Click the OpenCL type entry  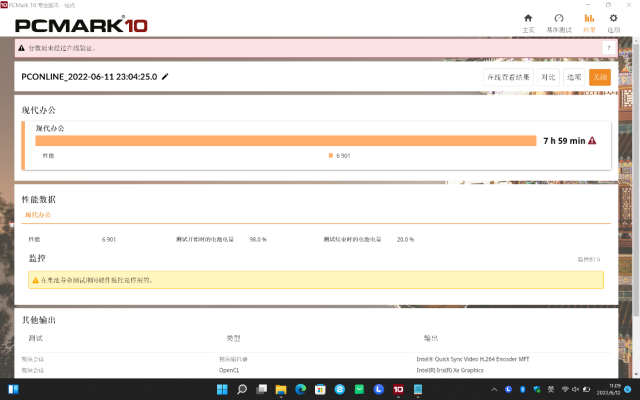pos(229,370)
